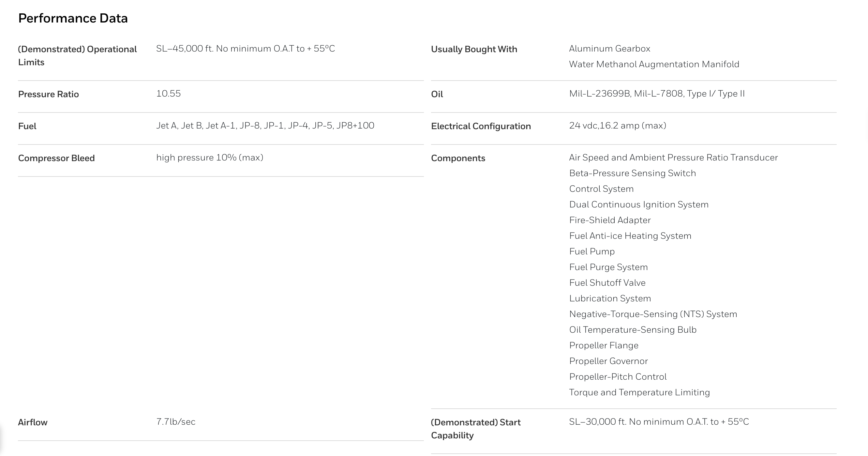Click Aluminum Gearbox item
Image resolution: width=868 pixels, height=456 pixels.
pyautogui.click(x=609, y=49)
